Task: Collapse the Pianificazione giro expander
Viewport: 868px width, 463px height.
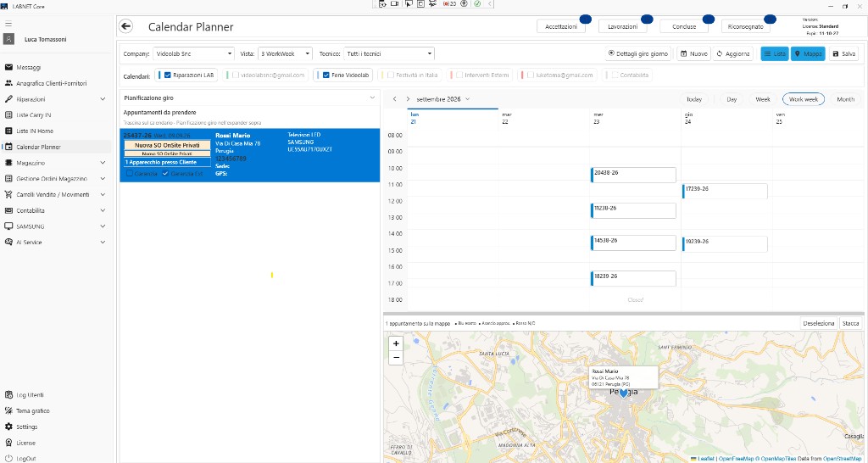Action: (373, 98)
